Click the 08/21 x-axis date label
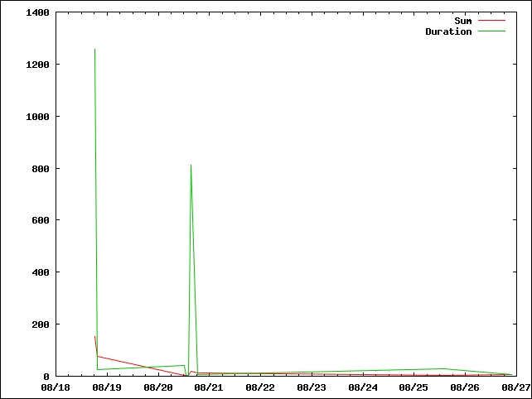 [209, 387]
